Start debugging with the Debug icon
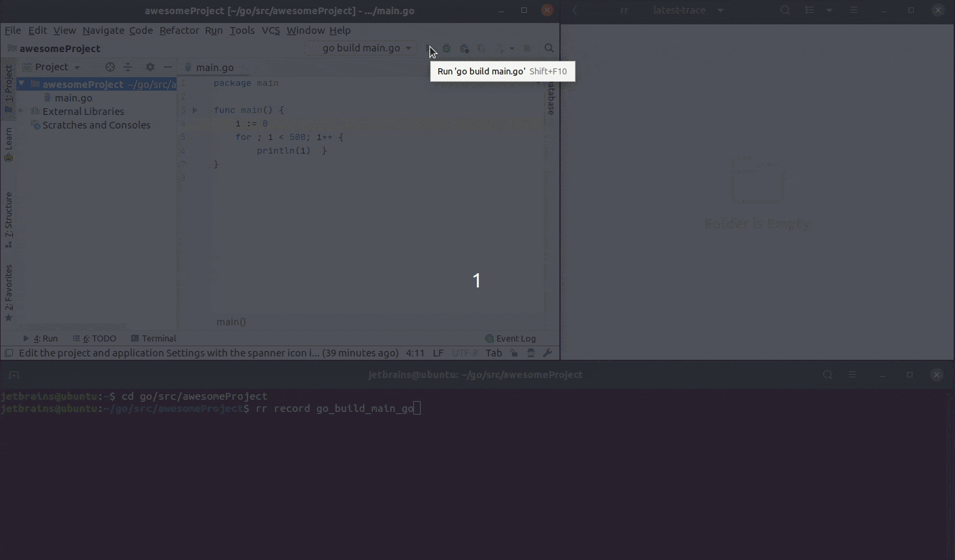955x560 pixels. click(x=446, y=49)
